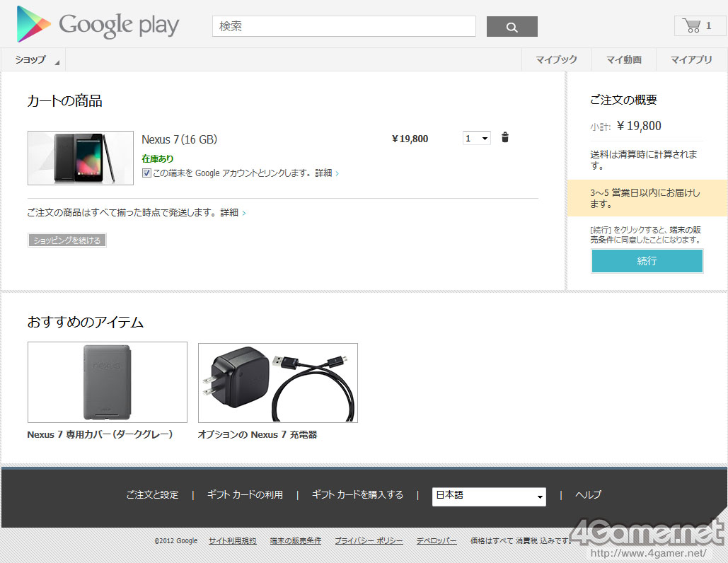Delete Nexus 7 using trash icon

[x=505, y=137]
